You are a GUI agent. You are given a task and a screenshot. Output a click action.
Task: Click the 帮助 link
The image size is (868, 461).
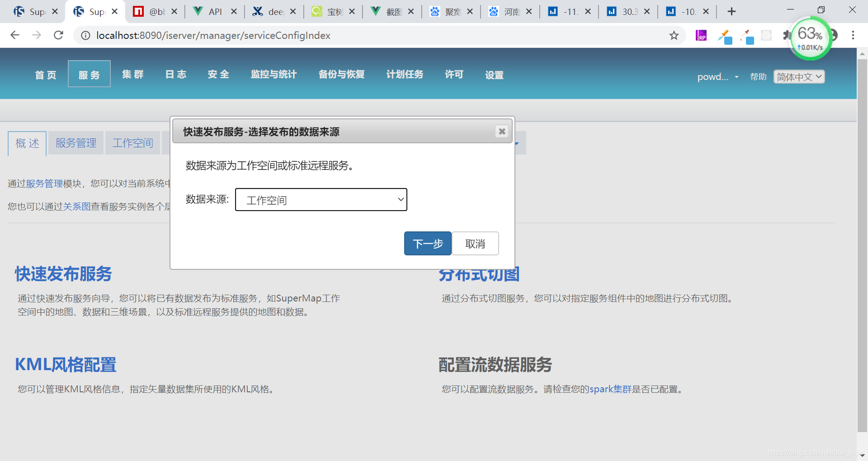tap(758, 77)
